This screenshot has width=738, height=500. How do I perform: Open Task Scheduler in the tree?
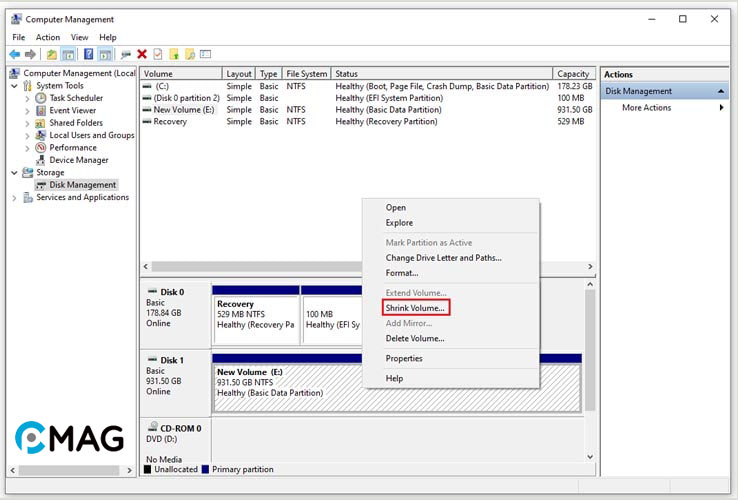(76, 98)
